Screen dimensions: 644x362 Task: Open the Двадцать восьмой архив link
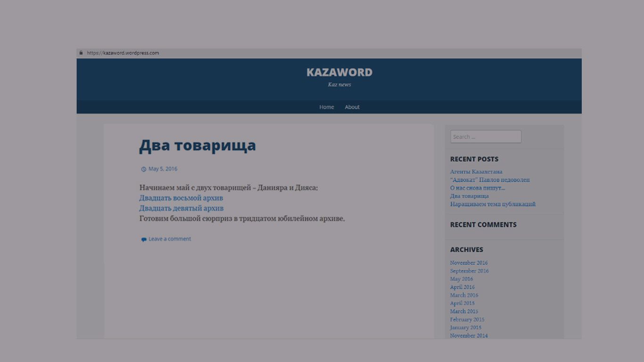[181, 198]
